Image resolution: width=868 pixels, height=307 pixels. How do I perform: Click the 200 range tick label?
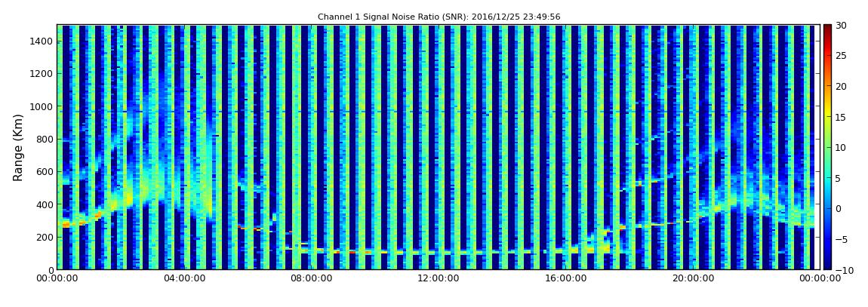point(44,237)
